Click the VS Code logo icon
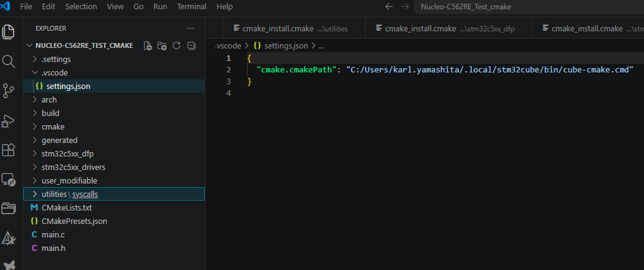The height and width of the screenshot is (270, 644). (x=5, y=6)
